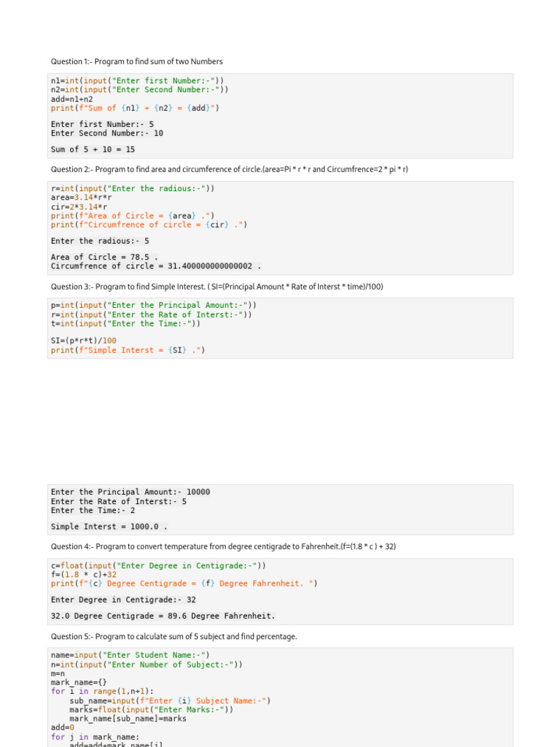Select the "Area of Circle = 78.5" output
This screenshot has width=560, height=747.
point(104,257)
